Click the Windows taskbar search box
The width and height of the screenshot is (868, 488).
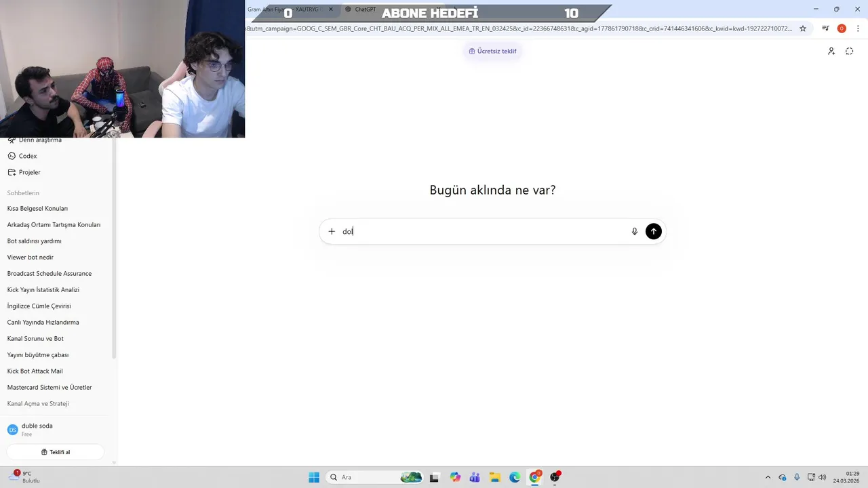[x=374, y=477]
